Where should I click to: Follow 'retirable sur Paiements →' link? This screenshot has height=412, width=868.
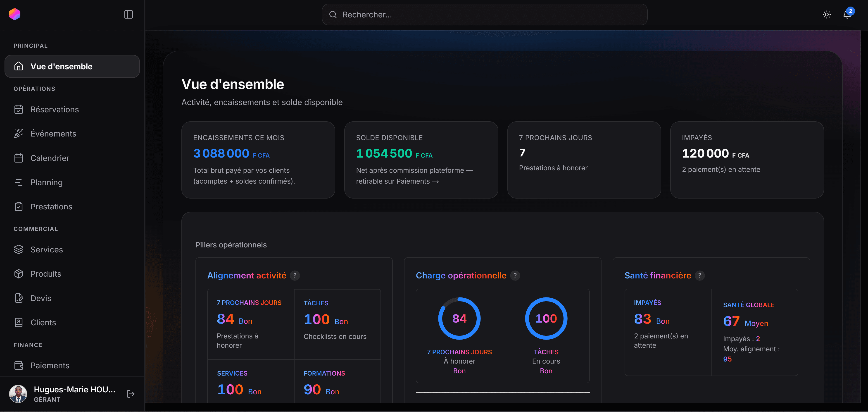[398, 181]
